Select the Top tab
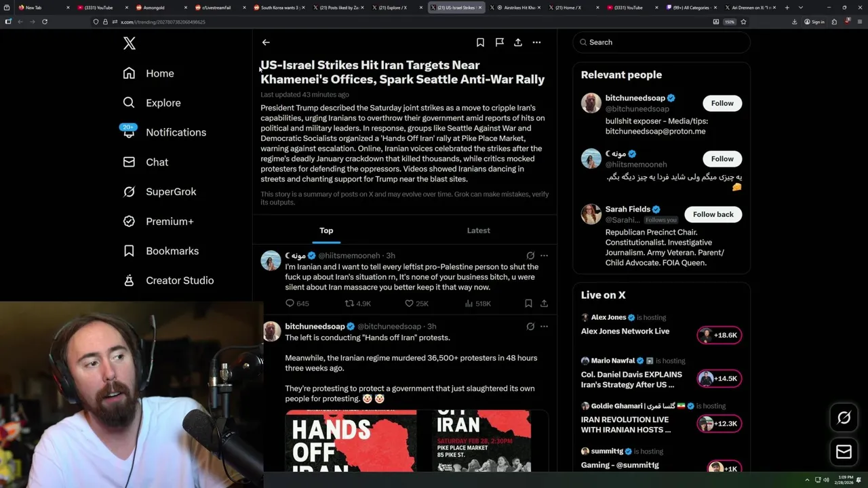Screen dimensions: 868x488 tap(326, 230)
